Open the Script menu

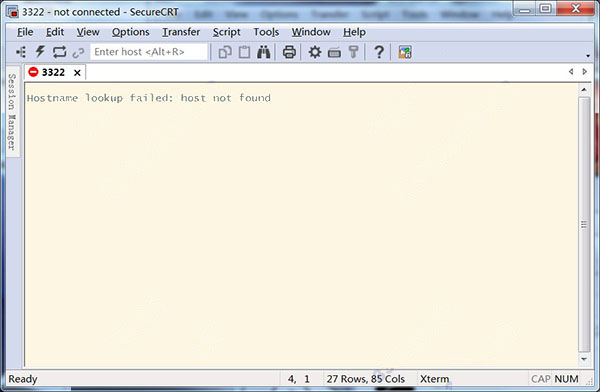(227, 32)
